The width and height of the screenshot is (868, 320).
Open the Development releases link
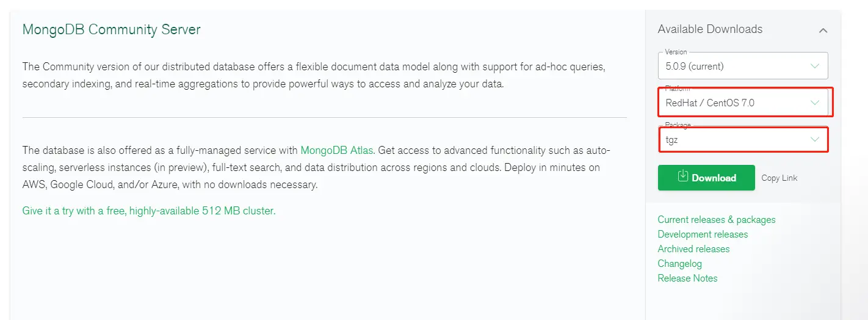[x=703, y=234]
